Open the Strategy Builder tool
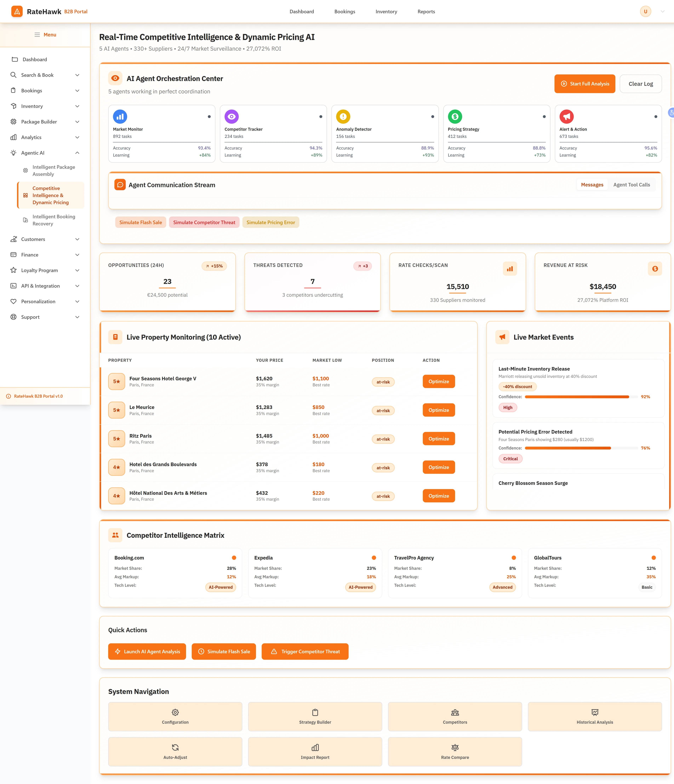Screen dimensions: 674x784 [315, 717]
